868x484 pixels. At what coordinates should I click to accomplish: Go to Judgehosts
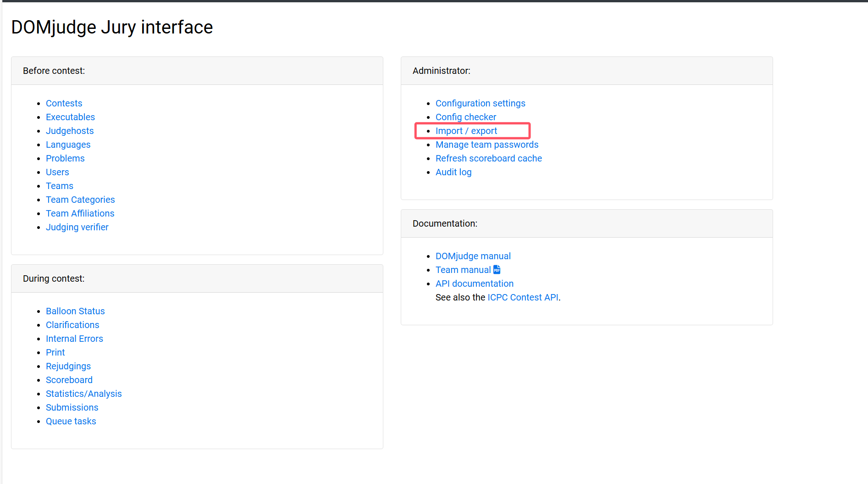coord(70,131)
